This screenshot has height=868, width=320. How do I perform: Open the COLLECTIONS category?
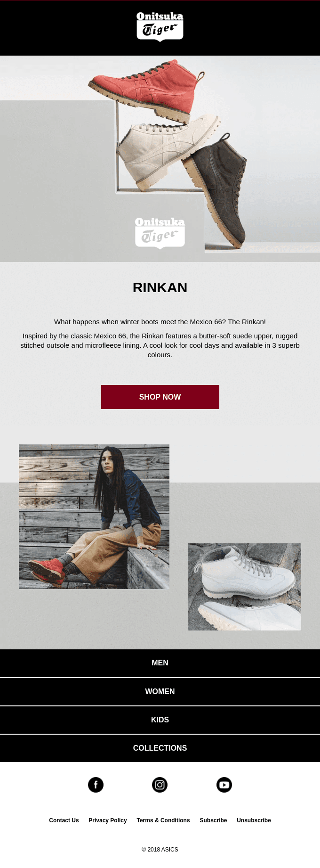pyautogui.click(x=160, y=748)
